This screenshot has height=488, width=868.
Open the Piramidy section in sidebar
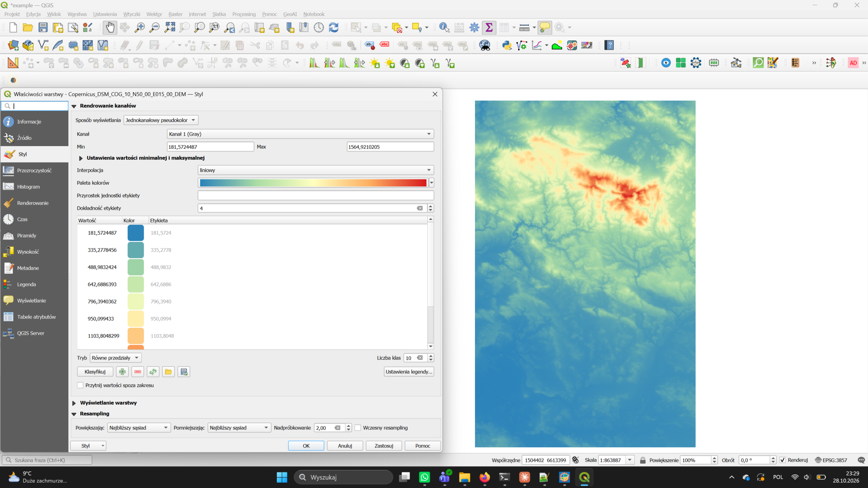[x=34, y=236]
